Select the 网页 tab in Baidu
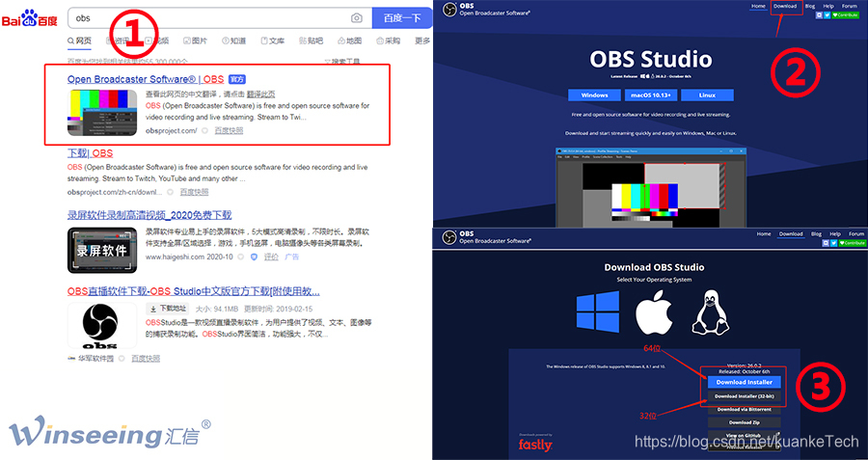Screen dimensions: 868x460 (80, 41)
